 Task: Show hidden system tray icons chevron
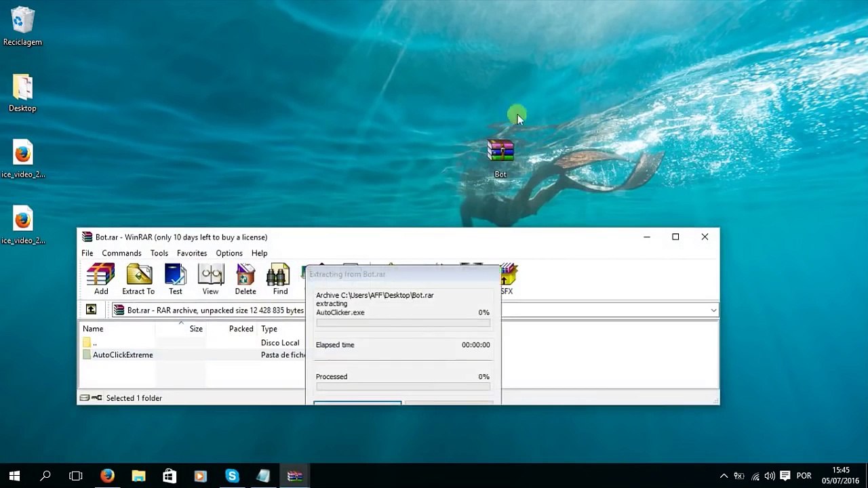[x=724, y=476]
